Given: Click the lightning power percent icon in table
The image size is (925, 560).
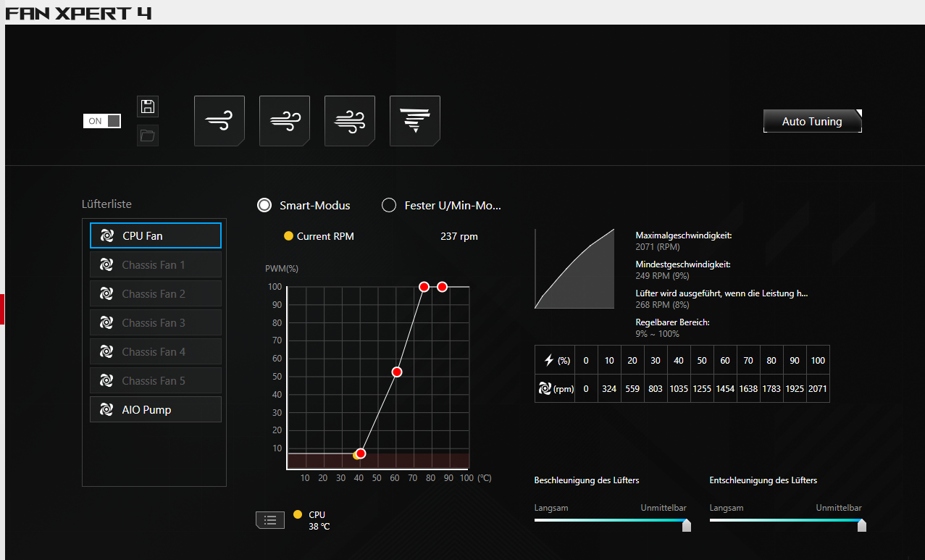Looking at the screenshot, I should point(549,360).
